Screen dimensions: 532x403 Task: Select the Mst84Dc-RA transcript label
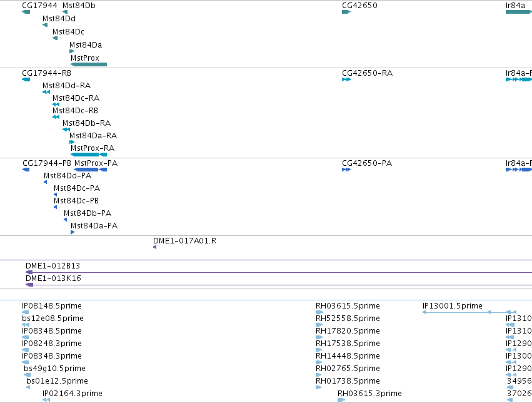click(x=76, y=98)
